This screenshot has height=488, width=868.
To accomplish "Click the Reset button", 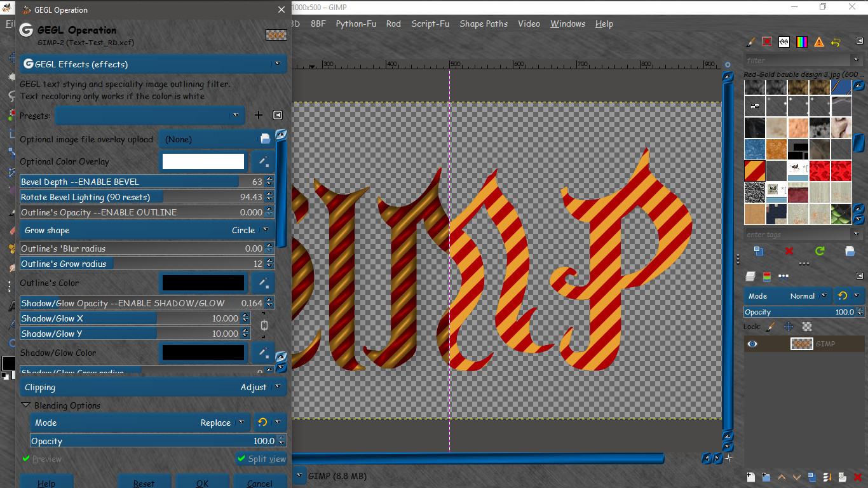I will [x=144, y=483].
